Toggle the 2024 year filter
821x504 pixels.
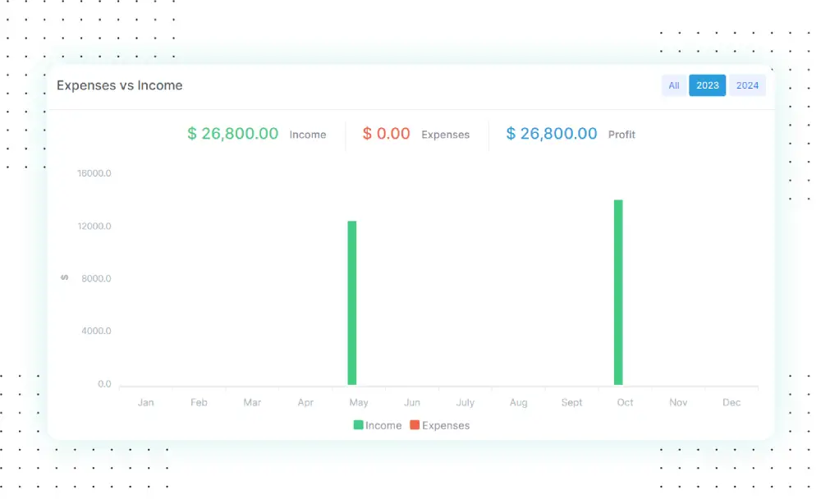pos(747,85)
